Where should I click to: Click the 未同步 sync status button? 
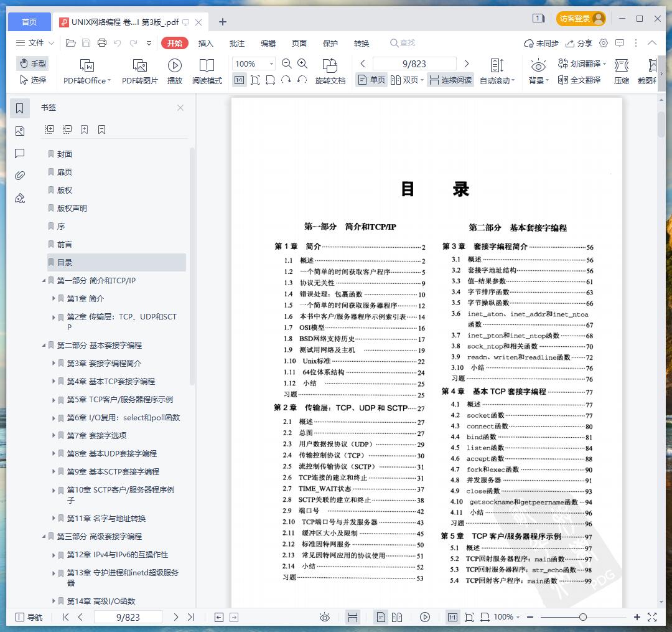coord(541,43)
